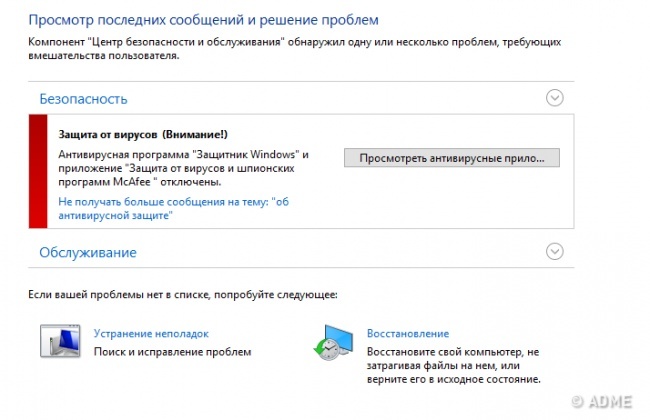Viewport: 650px width, 420px height.
Task: Click the blank area below the antivirus button
Action: click(451, 200)
